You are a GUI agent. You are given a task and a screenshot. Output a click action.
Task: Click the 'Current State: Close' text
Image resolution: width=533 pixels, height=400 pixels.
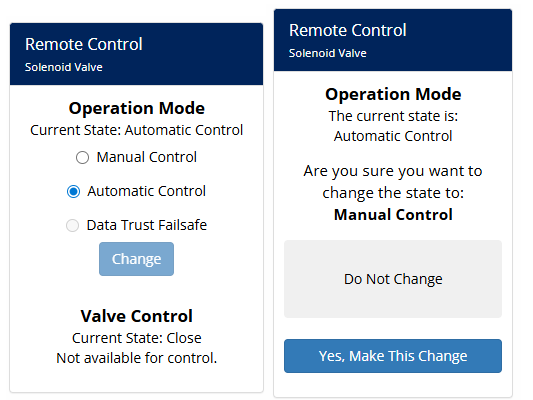(x=137, y=338)
